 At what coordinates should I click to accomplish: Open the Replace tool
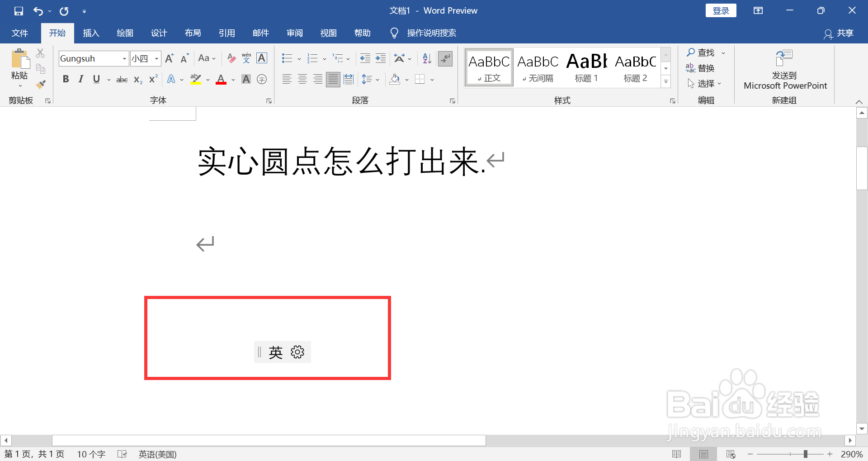coord(704,68)
